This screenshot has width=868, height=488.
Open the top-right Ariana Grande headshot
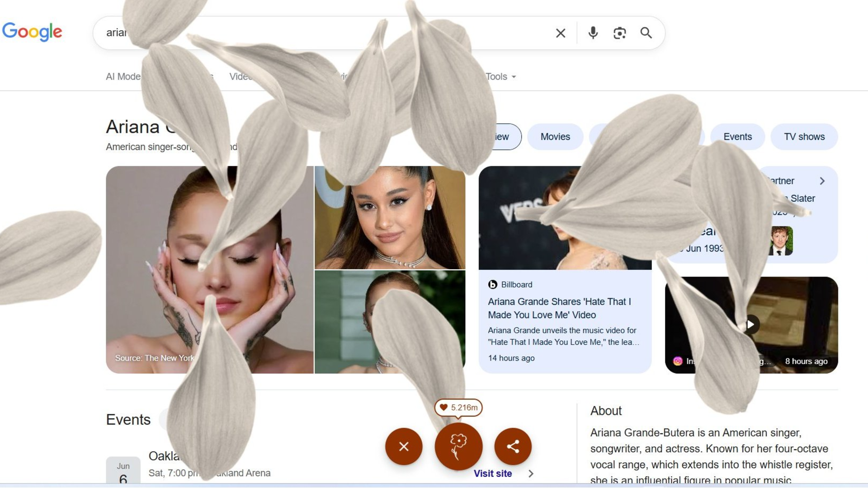point(390,217)
